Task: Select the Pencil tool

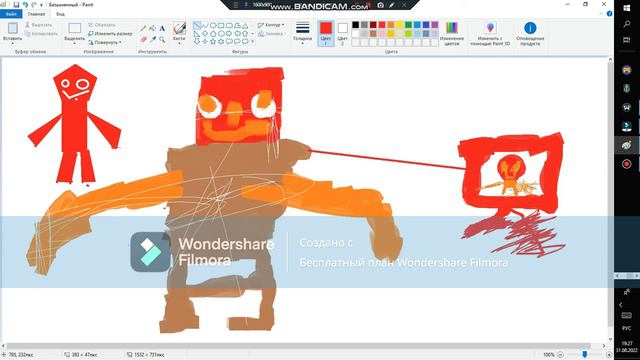Action: pos(143,28)
